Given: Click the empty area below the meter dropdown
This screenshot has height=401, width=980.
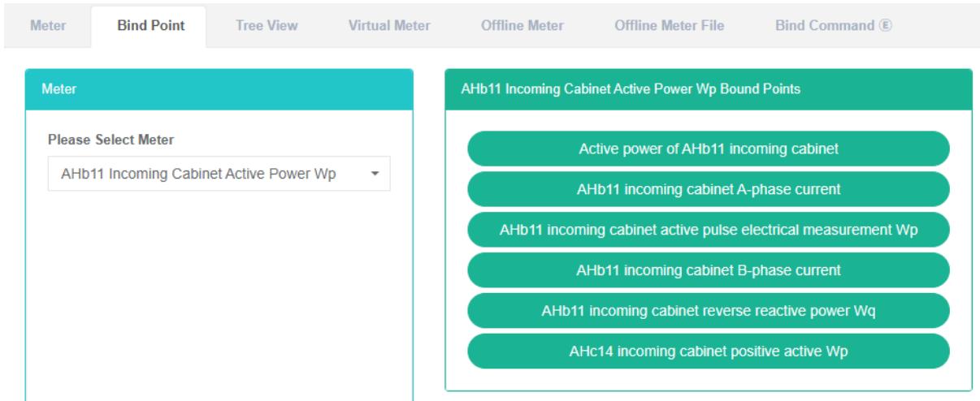Looking at the screenshot, I should 219,292.
